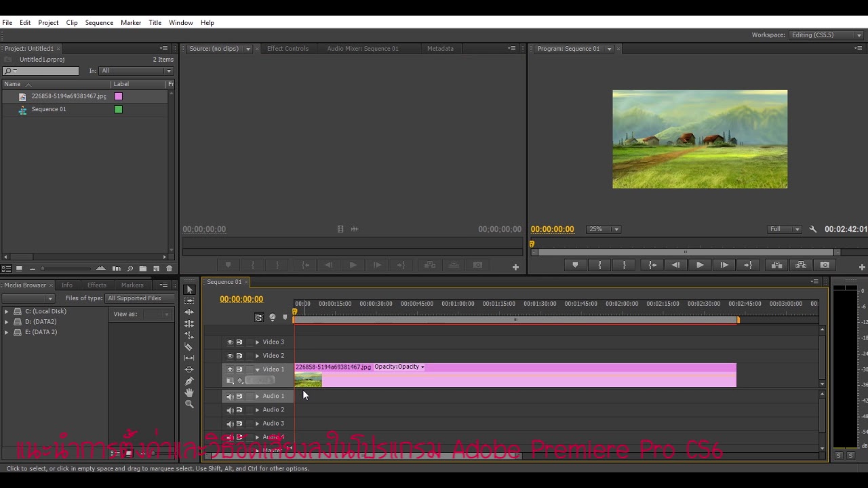Open the Title menu
Viewport: 868px width, 488px height.
click(155, 23)
